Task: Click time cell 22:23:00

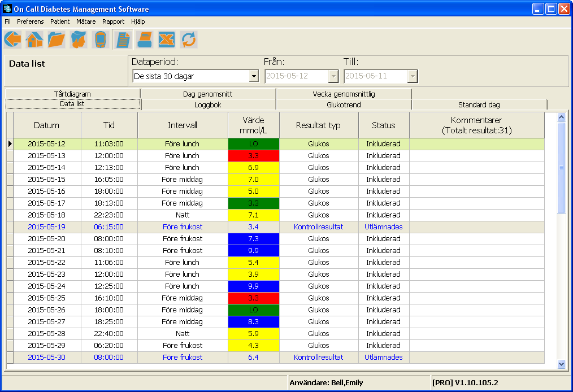Action: pos(109,215)
